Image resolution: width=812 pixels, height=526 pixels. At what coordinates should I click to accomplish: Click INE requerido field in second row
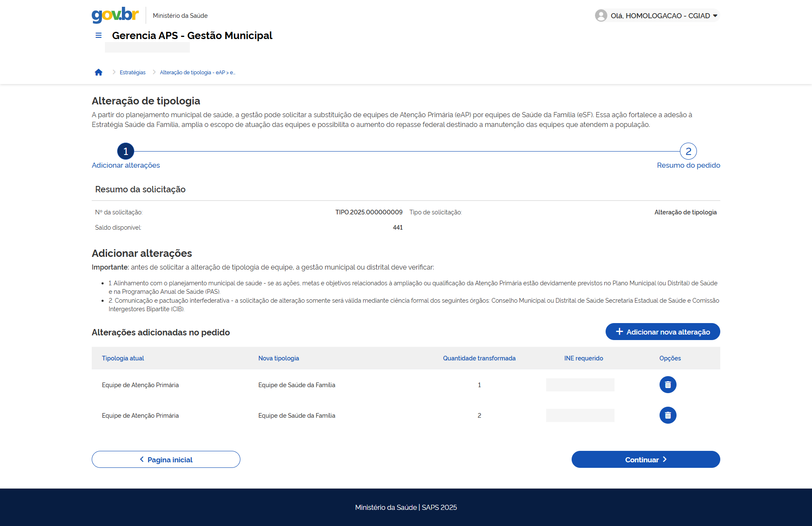(x=580, y=415)
